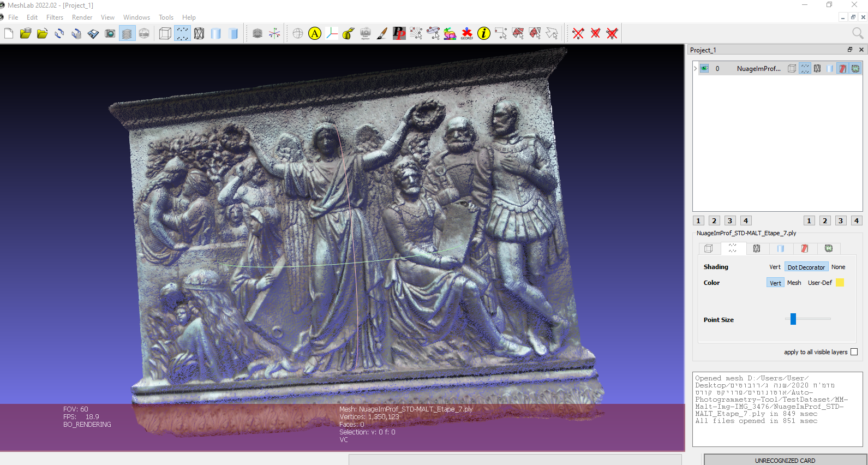This screenshot has width=868, height=465.
Task: Toggle smooth fill rendering in toolbar
Action: (216, 34)
